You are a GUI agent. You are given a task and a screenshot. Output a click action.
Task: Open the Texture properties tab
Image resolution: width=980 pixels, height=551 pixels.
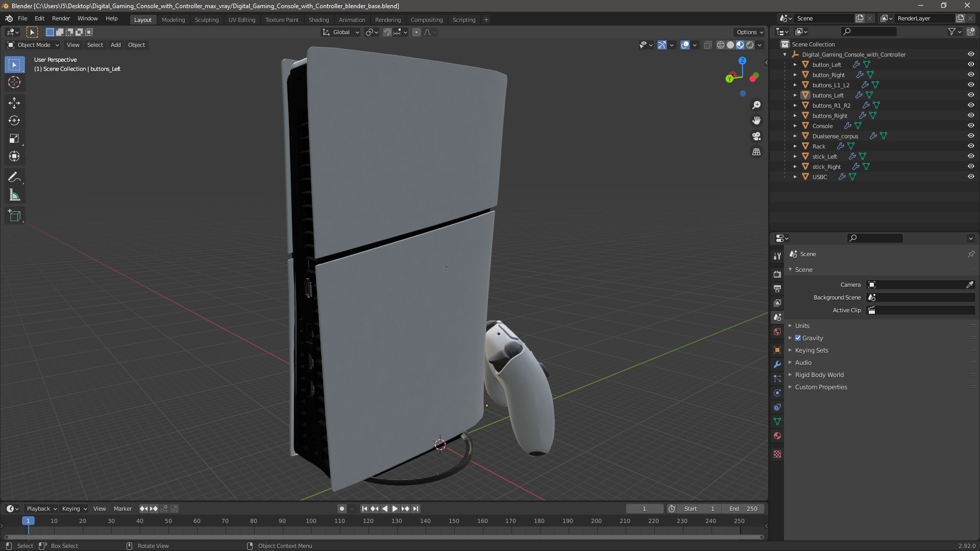coord(777,454)
